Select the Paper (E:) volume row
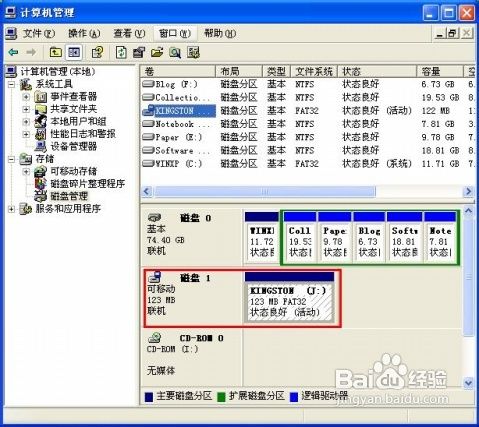Image resolution: width=479 pixels, height=427 pixels. point(307,137)
